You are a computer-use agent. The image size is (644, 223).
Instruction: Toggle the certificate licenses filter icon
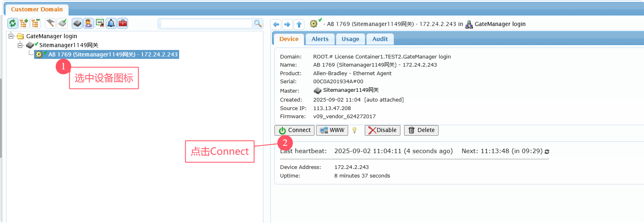pos(100,24)
